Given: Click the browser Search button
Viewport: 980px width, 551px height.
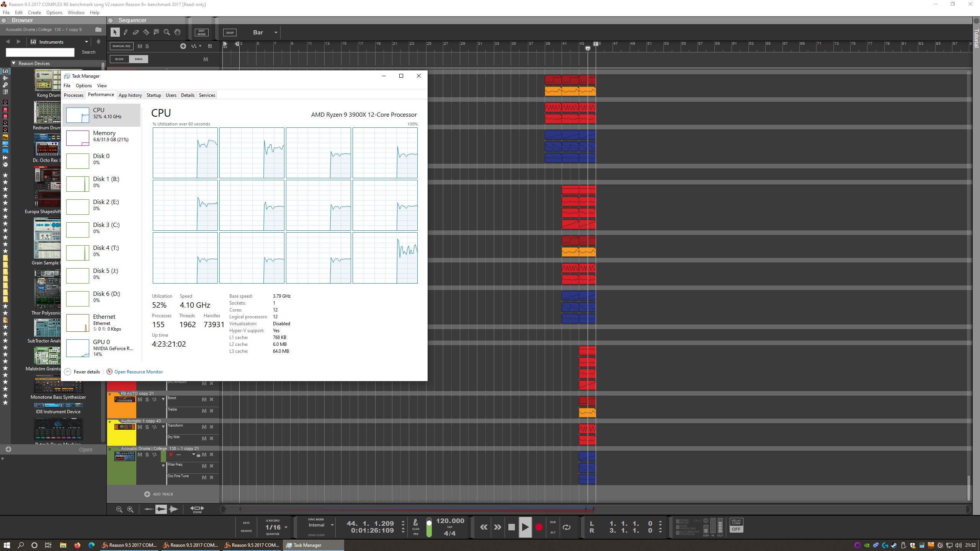Looking at the screenshot, I should pyautogui.click(x=88, y=52).
